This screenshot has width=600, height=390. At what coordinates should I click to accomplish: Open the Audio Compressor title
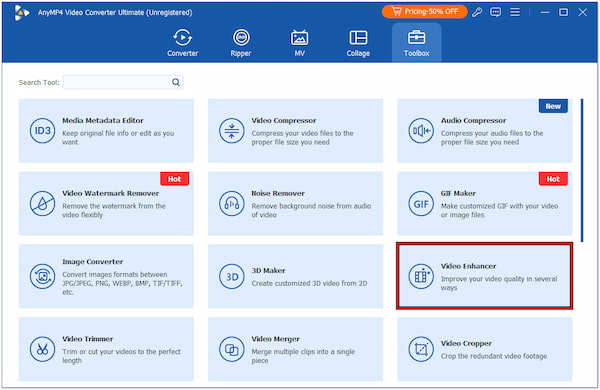click(x=473, y=121)
